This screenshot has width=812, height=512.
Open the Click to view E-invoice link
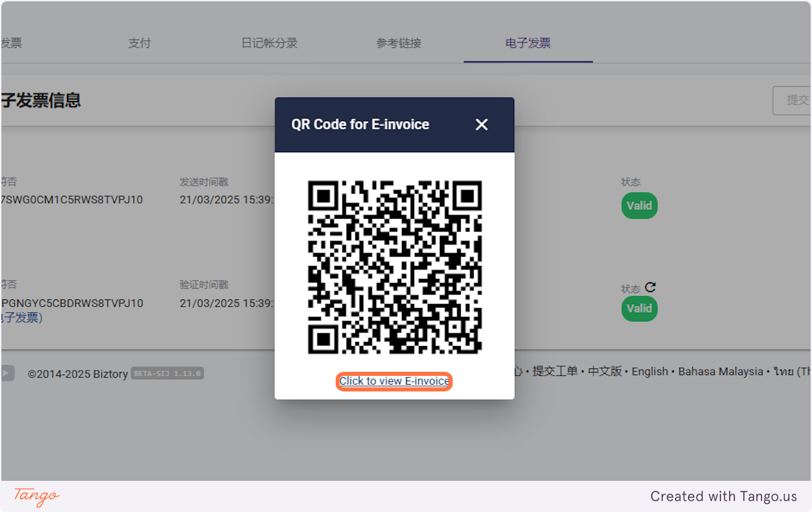[394, 381]
